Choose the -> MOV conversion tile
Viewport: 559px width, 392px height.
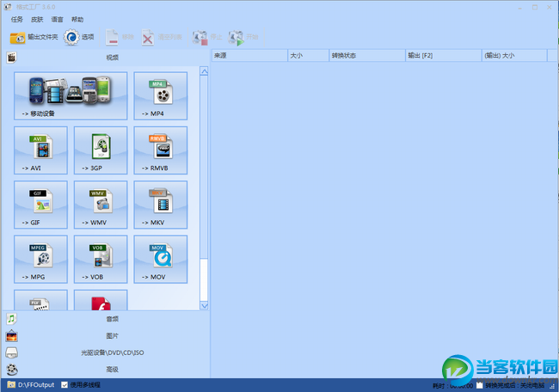tap(161, 260)
